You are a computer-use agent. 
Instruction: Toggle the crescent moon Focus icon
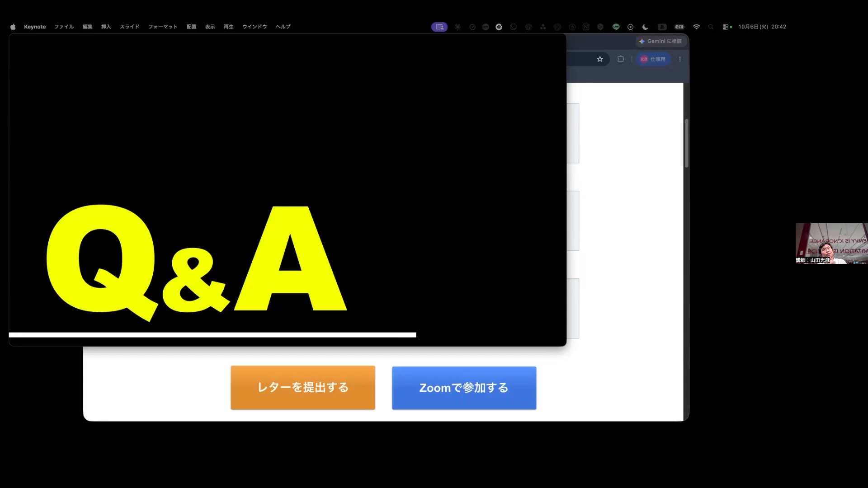tap(645, 27)
